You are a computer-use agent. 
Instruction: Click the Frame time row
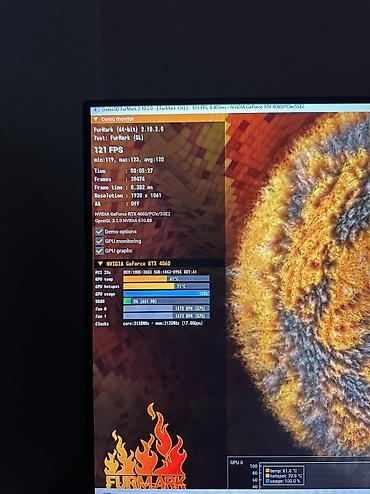tap(124, 187)
